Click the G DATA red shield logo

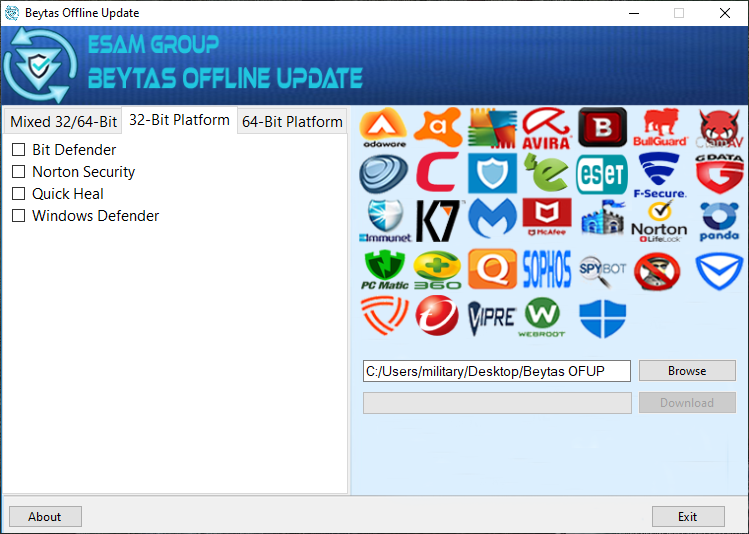(720, 173)
